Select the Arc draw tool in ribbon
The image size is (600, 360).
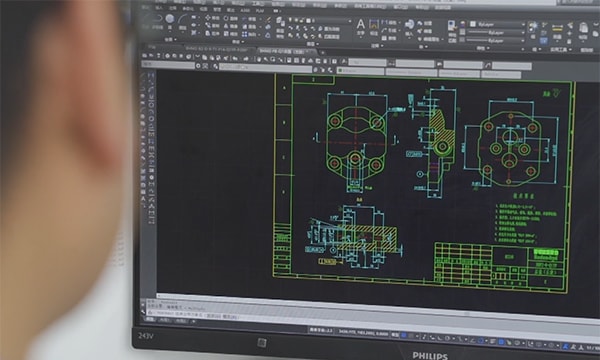(x=183, y=20)
